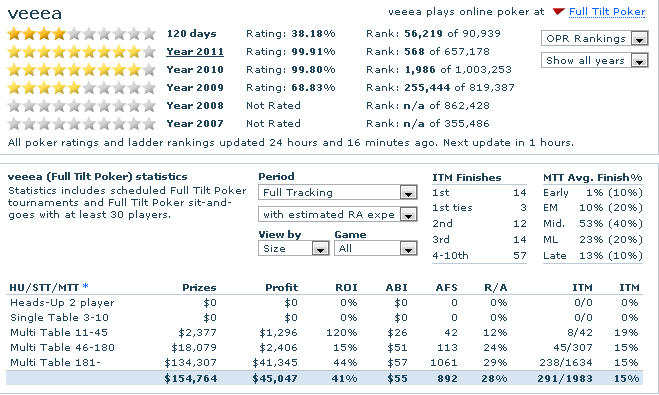Click the Year 2010 star rating

82,70
